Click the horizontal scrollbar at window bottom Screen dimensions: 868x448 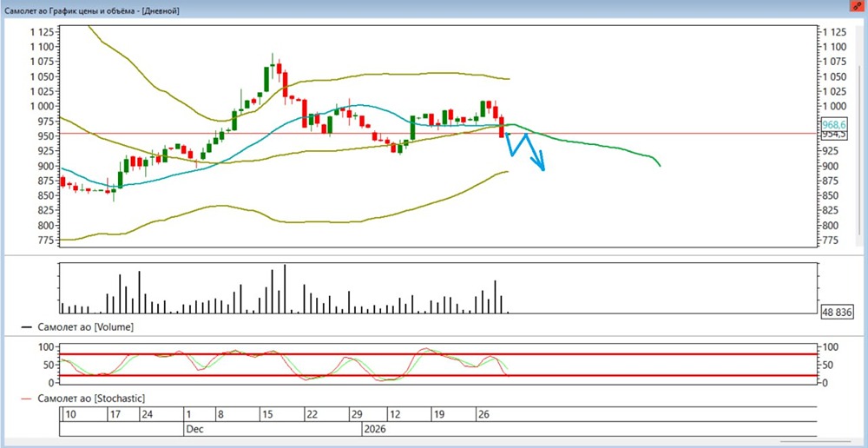click(x=817, y=441)
